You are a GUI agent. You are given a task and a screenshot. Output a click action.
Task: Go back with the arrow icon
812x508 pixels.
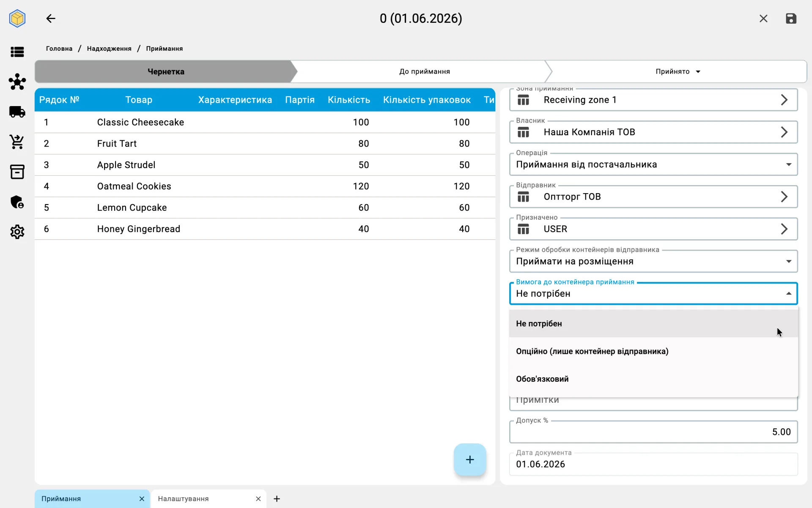(51, 19)
